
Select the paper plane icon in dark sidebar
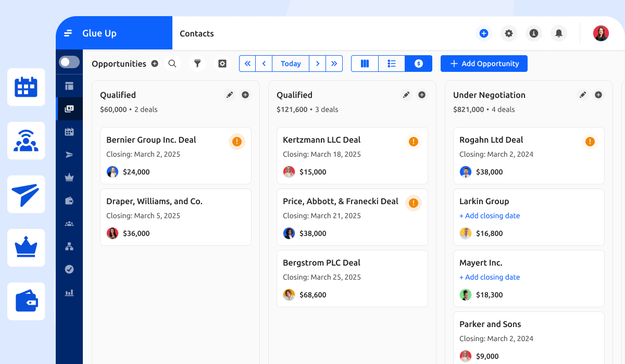click(69, 155)
